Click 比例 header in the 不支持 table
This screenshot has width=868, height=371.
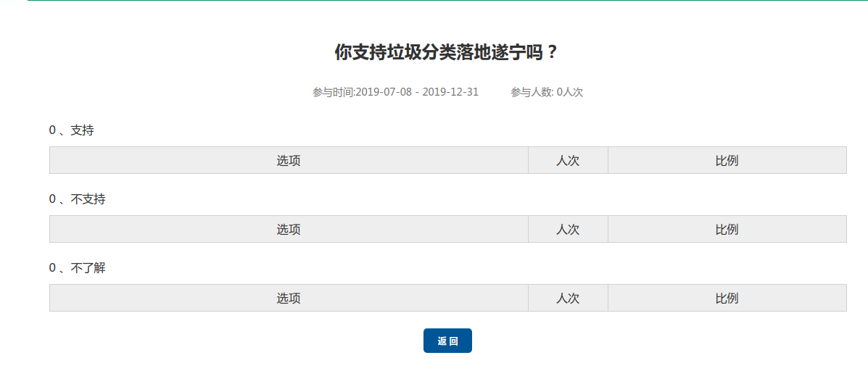727,230
